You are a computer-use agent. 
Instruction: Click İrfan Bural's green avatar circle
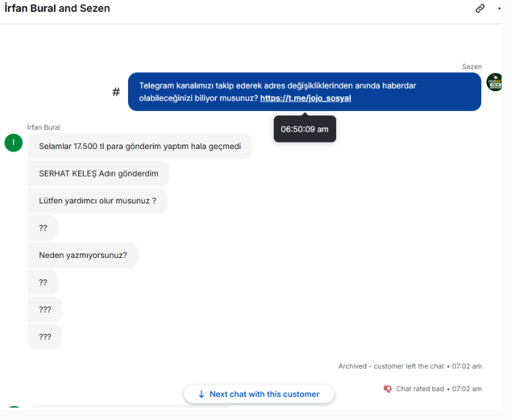coord(13,143)
